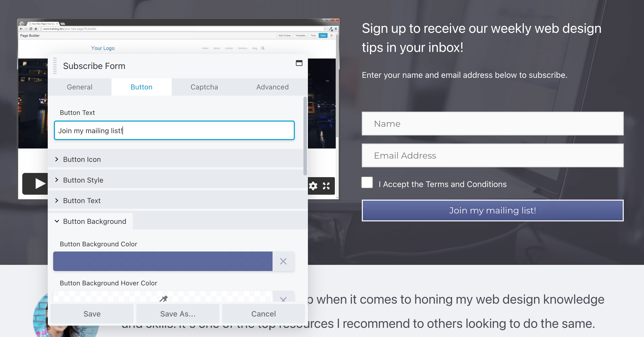Screen dimensions: 644x337
Task: Expand the Button Style section
Action: click(83, 180)
